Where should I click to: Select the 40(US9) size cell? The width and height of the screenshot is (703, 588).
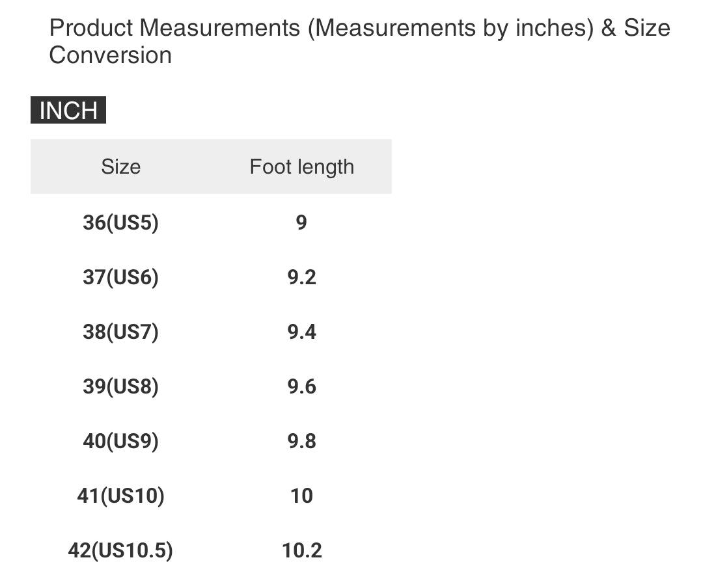point(120,442)
